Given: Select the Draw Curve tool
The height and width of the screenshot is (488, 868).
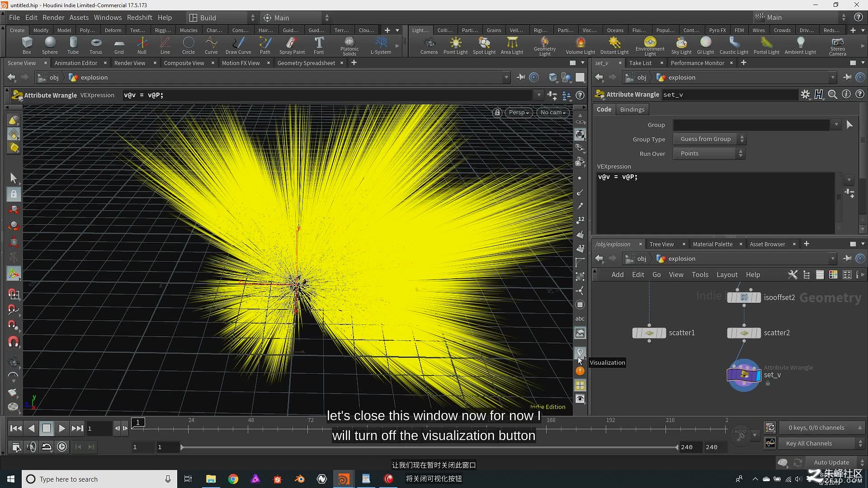Looking at the screenshot, I should [x=238, y=46].
